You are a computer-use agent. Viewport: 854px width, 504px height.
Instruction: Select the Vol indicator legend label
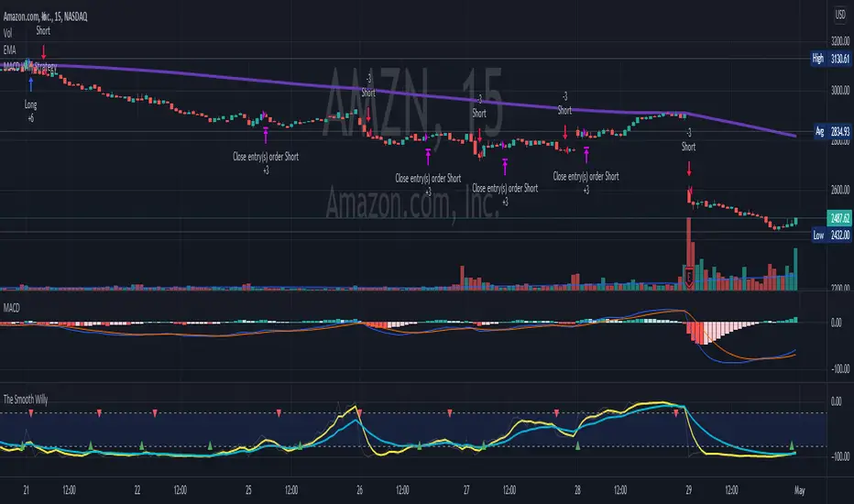(7, 33)
